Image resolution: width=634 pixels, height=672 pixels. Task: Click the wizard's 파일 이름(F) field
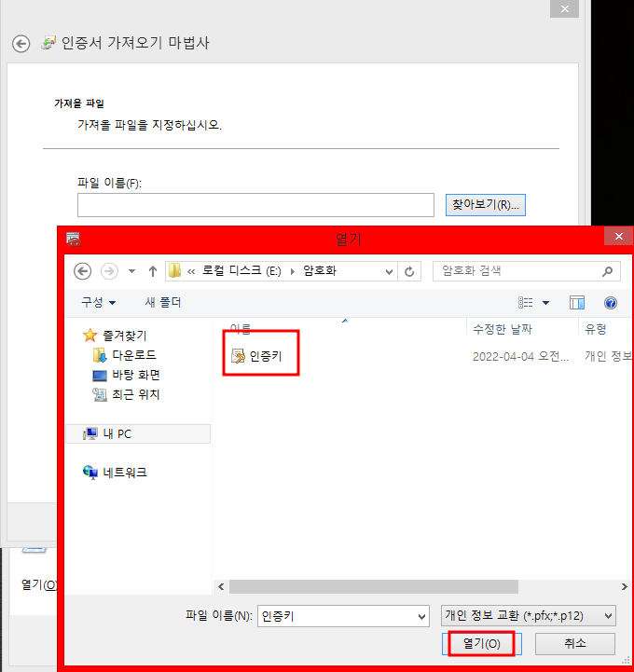click(x=255, y=205)
